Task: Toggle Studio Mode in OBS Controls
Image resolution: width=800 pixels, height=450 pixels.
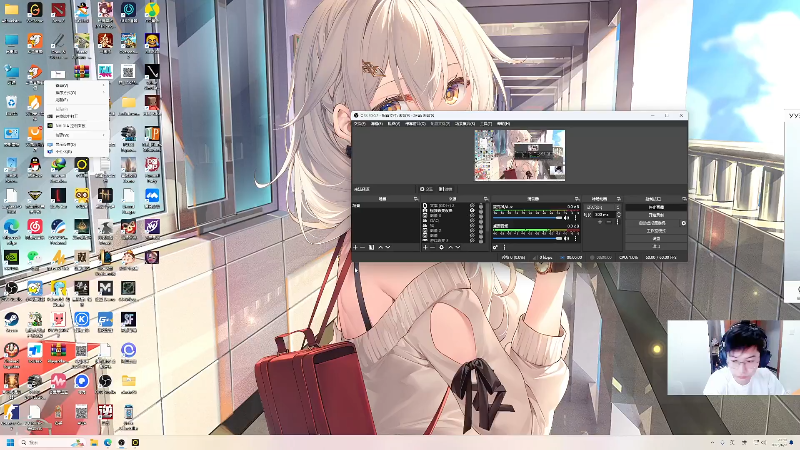Action: pyautogui.click(x=656, y=231)
